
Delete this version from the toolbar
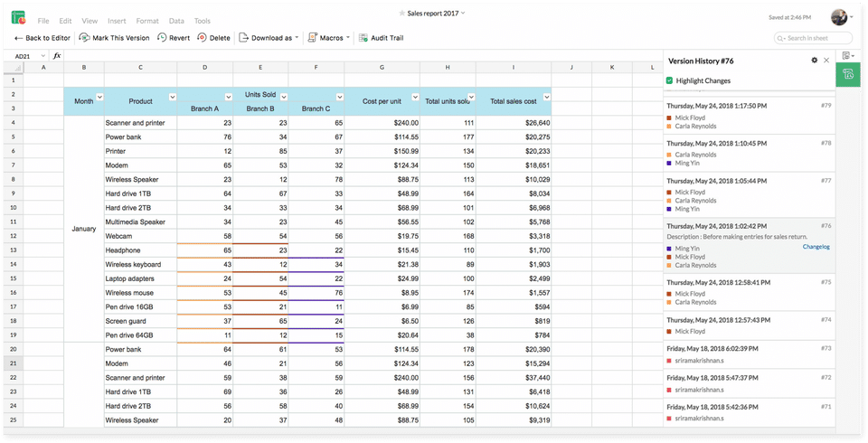click(x=212, y=38)
